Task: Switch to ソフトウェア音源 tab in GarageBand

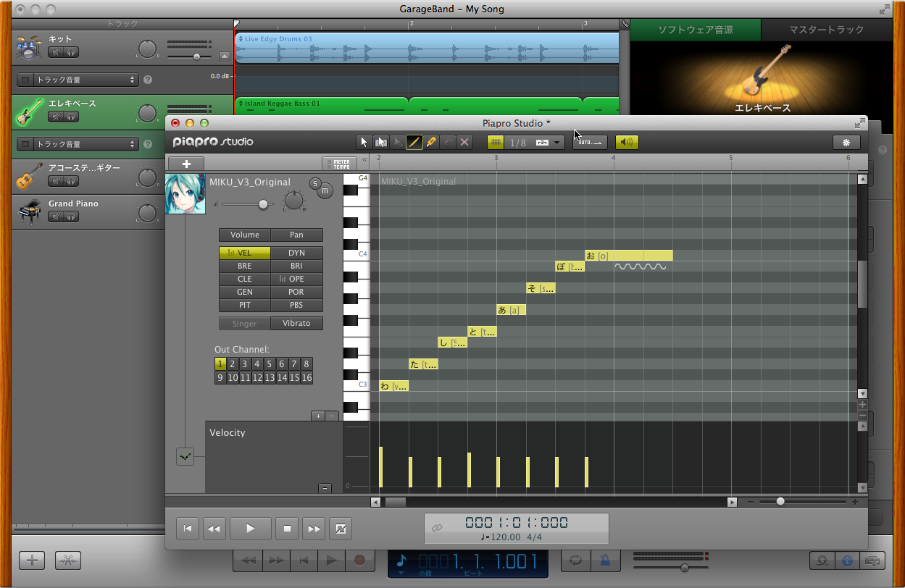Action: (696, 30)
